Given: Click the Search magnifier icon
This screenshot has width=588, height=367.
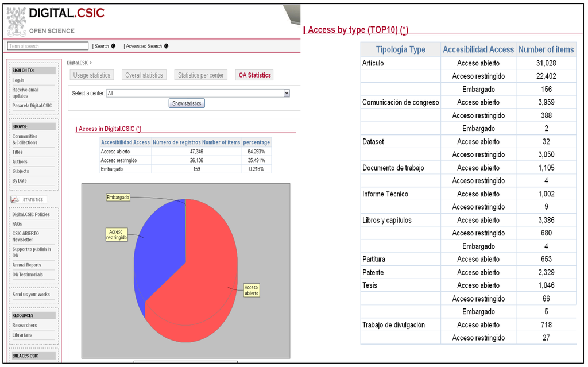Looking at the screenshot, I should 113,46.
